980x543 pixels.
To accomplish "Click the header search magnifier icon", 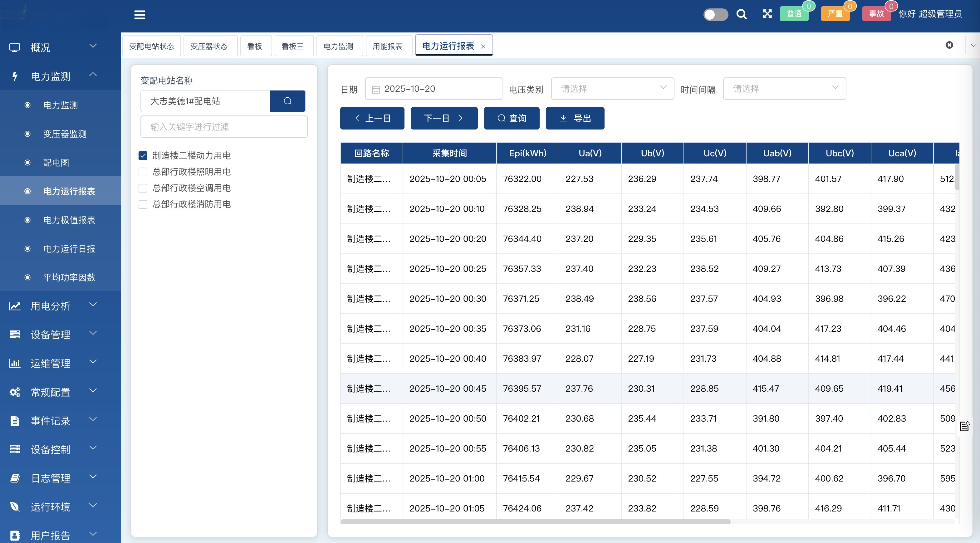I will click(741, 14).
